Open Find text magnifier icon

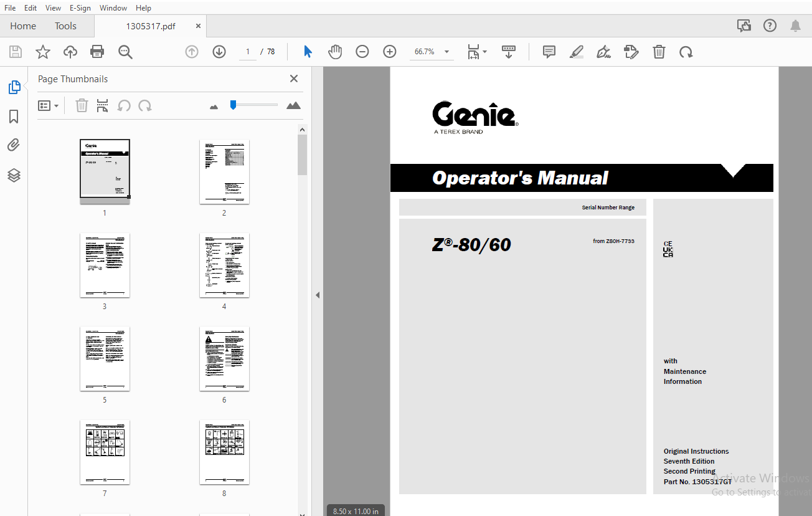pyautogui.click(x=126, y=52)
